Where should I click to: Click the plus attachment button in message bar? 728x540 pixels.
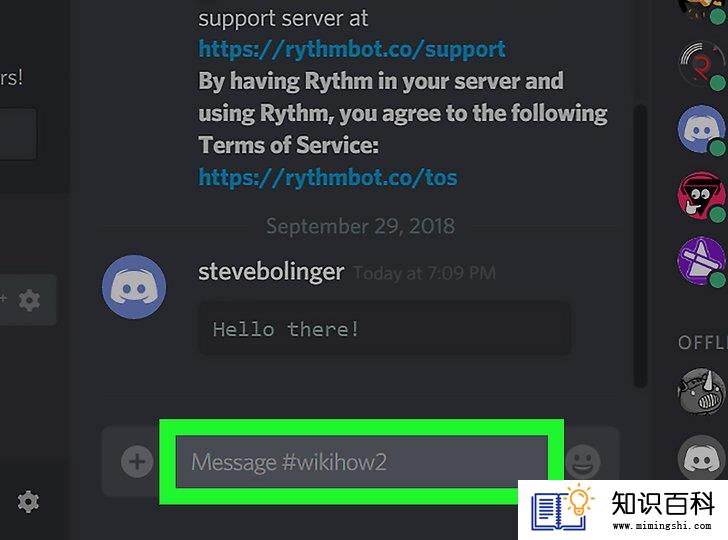(x=137, y=462)
